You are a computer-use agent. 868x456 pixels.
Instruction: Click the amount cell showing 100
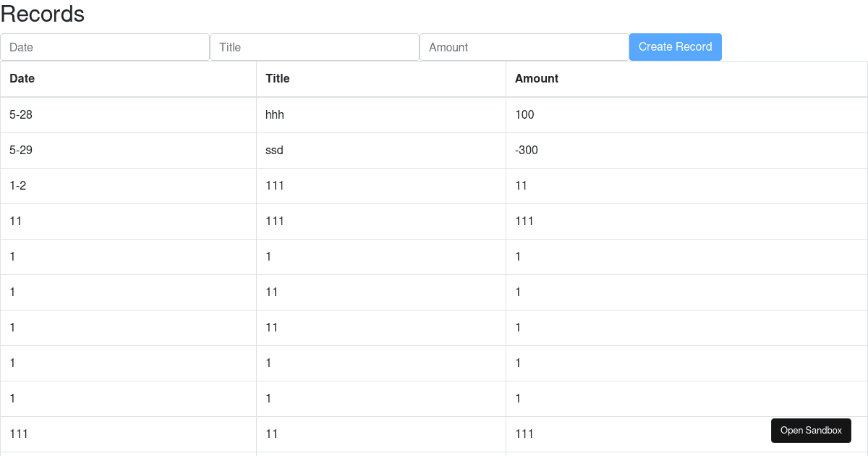(x=524, y=115)
